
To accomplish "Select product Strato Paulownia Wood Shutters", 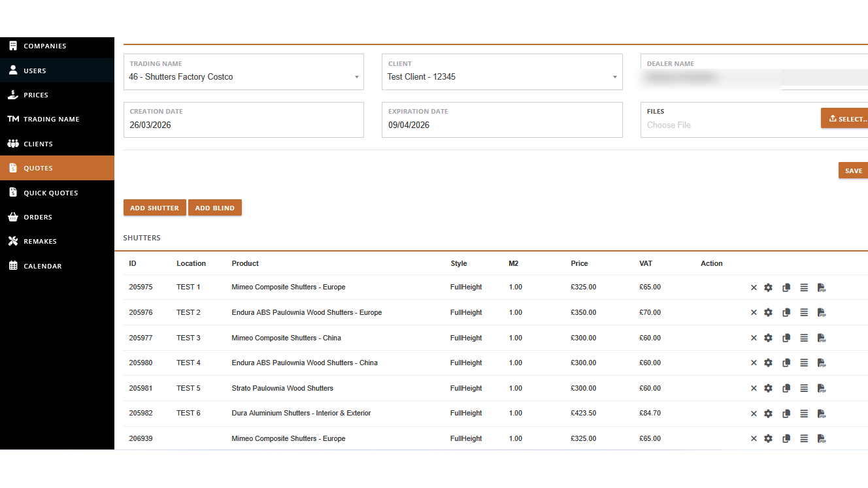I will 282,389.
